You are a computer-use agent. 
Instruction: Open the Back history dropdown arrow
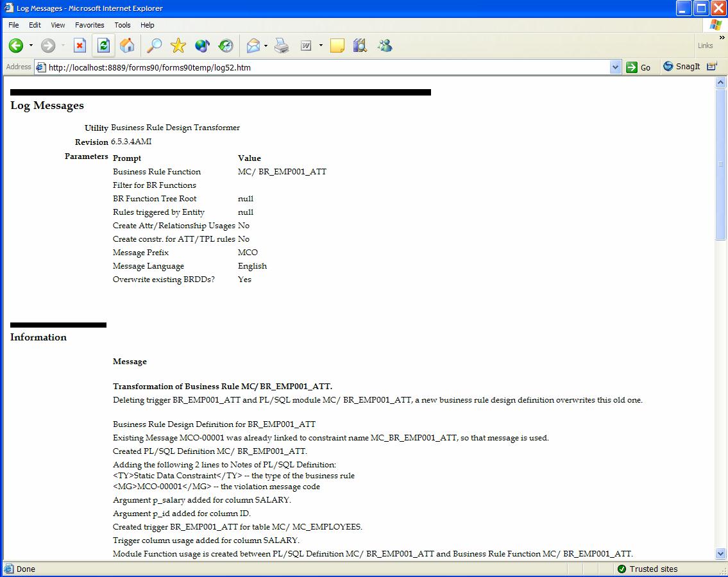tap(31, 46)
